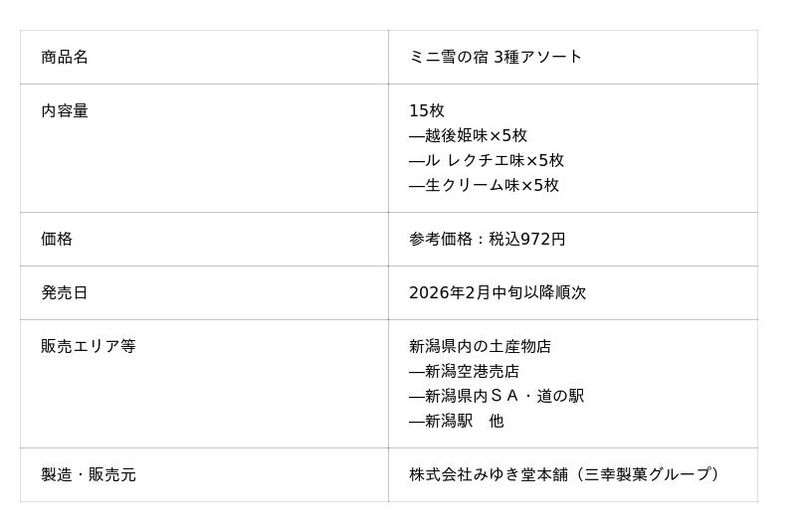The image size is (796, 532).
Task: Select the 新潟県内ＳＡ・道の駅 line
Action: pyautogui.click(x=503, y=396)
